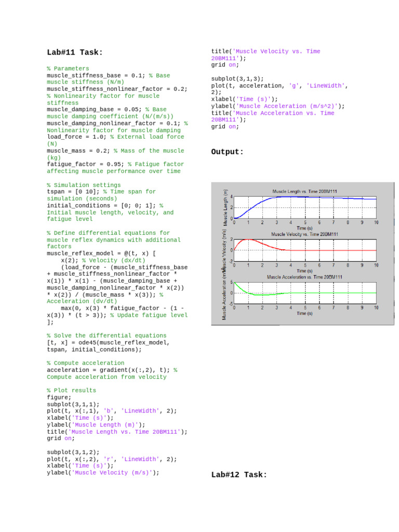399x532 pixels.
Task: Click the 'Lab#11 Task:' heading
Action: click(x=75, y=52)
